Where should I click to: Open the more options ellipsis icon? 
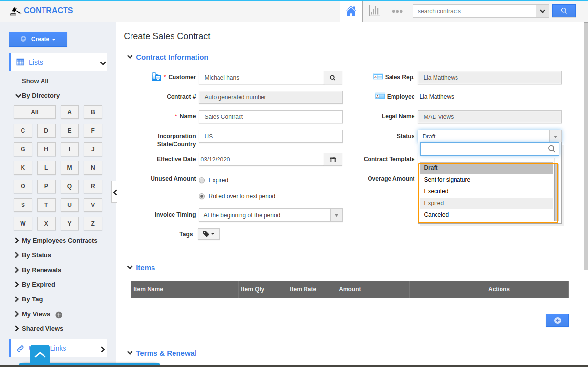tap(397, 11)
